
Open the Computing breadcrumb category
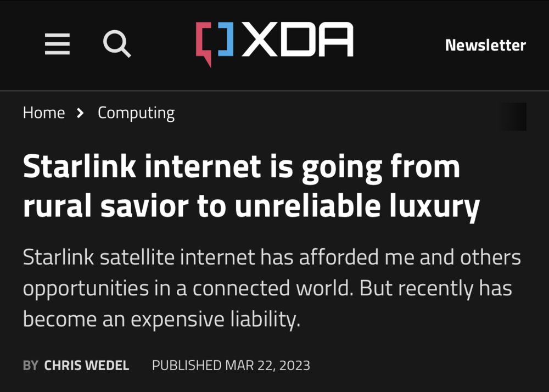(x=136, y=113)
